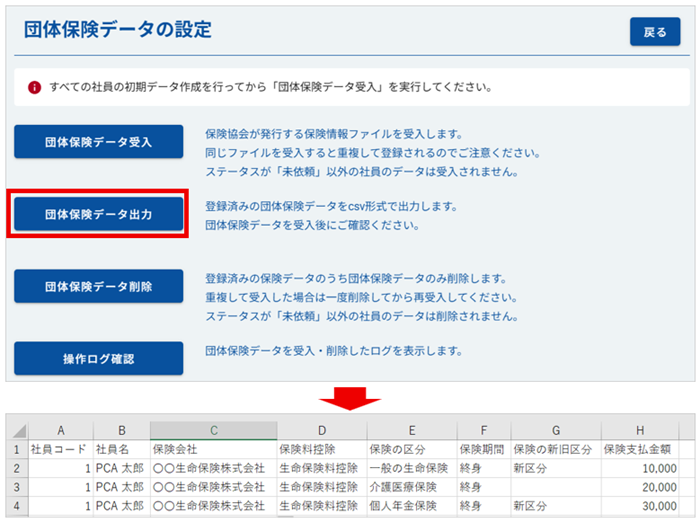Select spreadsheet column C header

pos(214,430)
